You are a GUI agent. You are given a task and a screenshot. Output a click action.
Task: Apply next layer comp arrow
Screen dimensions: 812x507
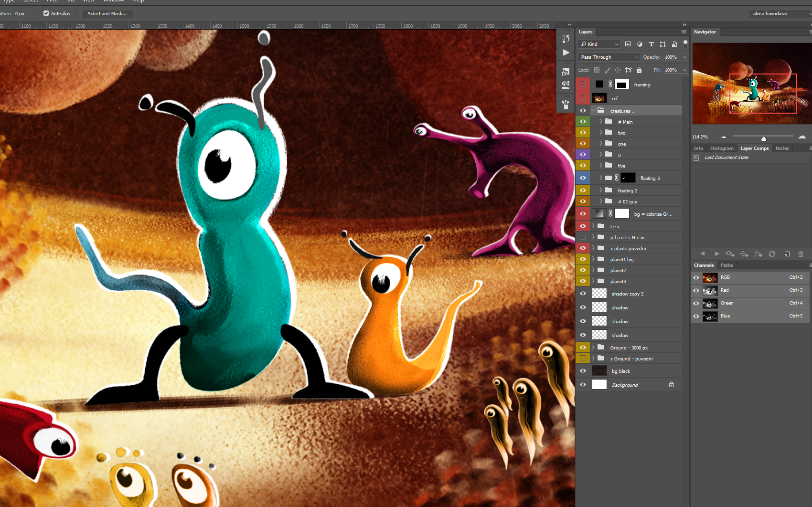[x=716, y=254]
